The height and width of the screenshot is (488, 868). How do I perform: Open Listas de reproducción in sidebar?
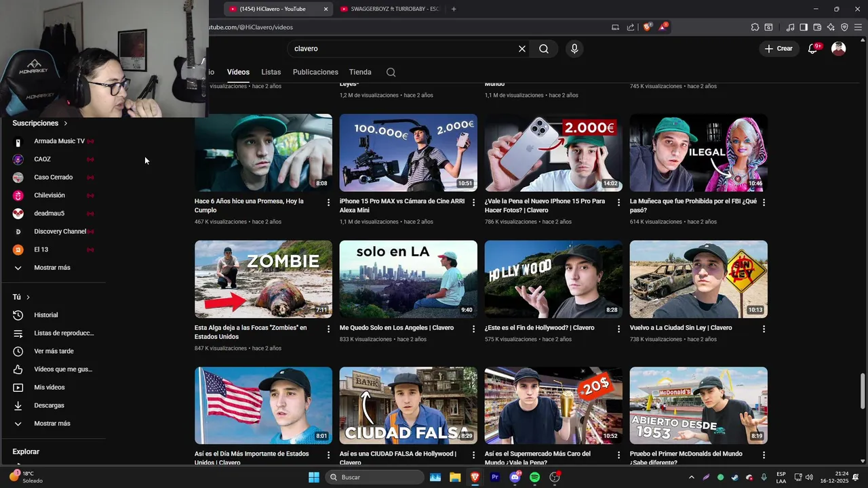54,333
